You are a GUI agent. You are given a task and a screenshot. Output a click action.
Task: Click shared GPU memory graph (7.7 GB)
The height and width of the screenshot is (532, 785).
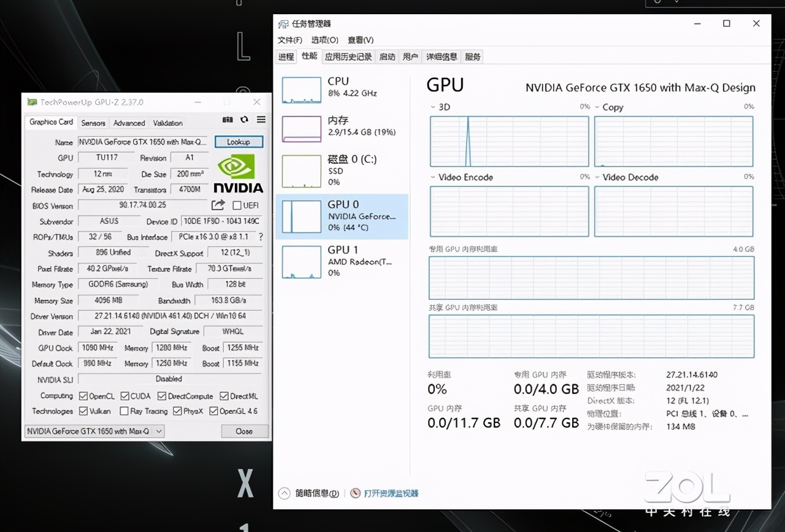592,336
